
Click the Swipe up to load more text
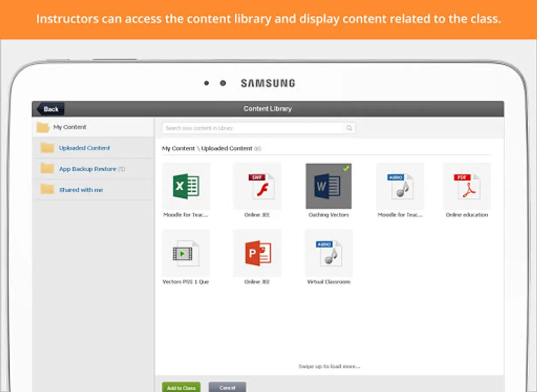pos(330,366)
